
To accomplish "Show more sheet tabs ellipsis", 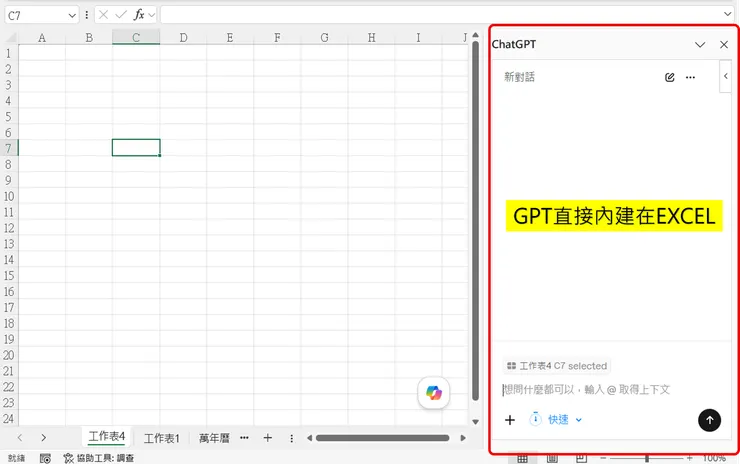I will [244, 438].
